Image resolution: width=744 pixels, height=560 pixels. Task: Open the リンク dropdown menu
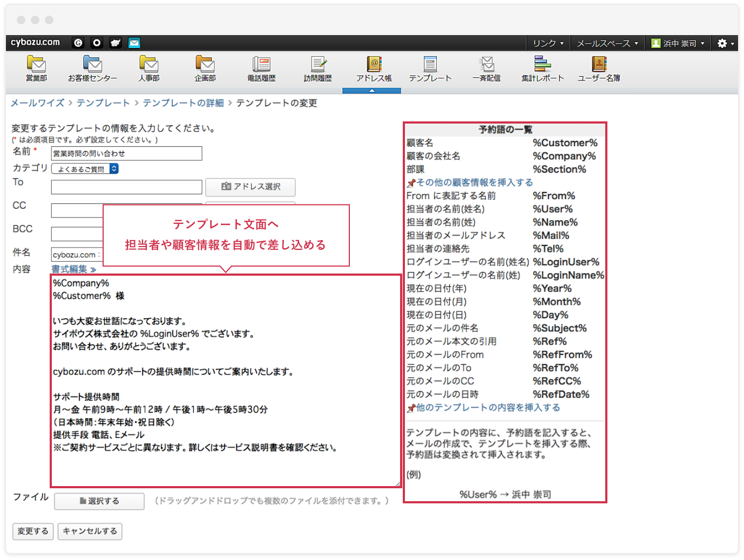548,43
